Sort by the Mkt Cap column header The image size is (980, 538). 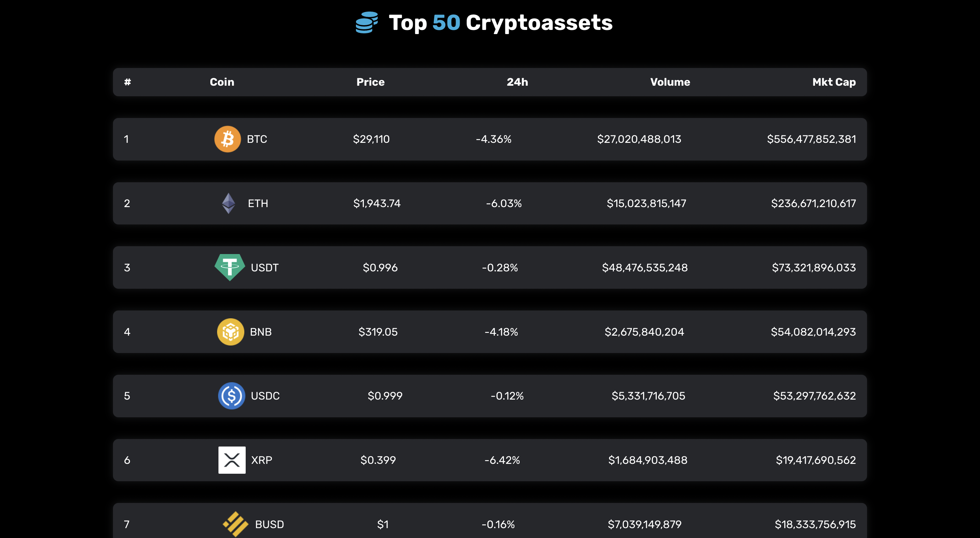pyautogui.click(x=834, y=82)
